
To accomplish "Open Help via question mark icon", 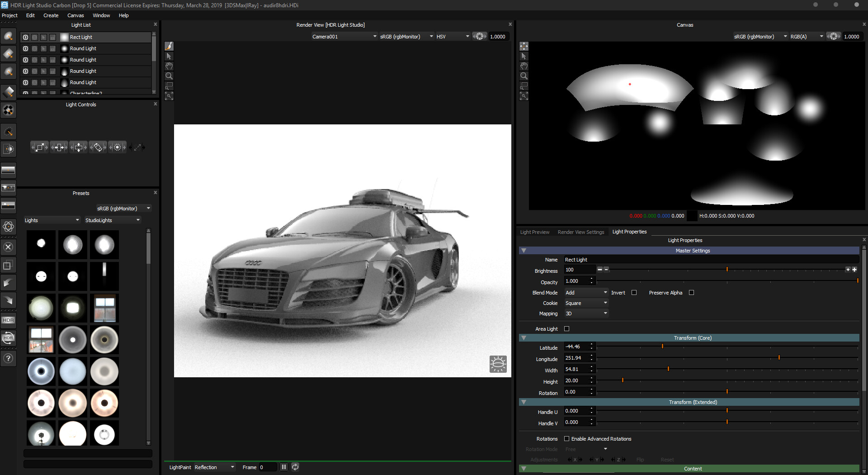I will (8, 359).
